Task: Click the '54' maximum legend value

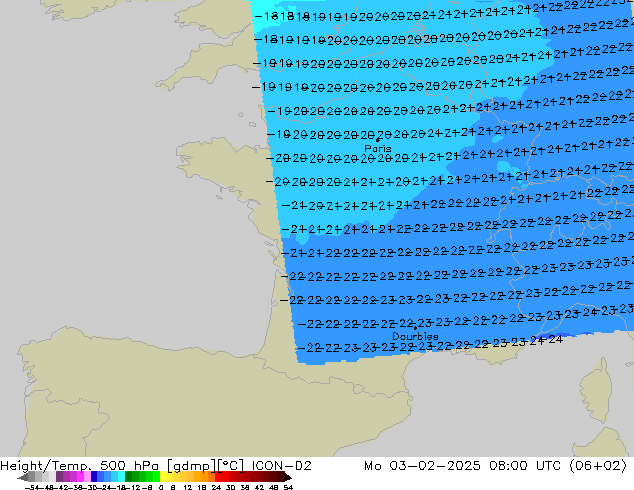Action: [288, 487]
